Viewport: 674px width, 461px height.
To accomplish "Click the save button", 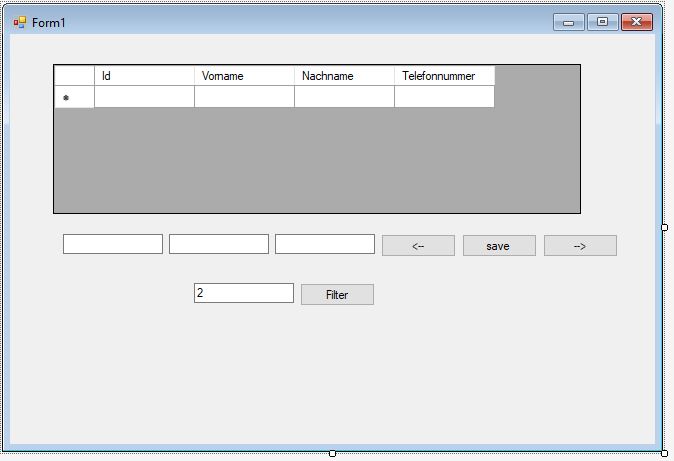I will pyautogui.click(x=499, y=246).
